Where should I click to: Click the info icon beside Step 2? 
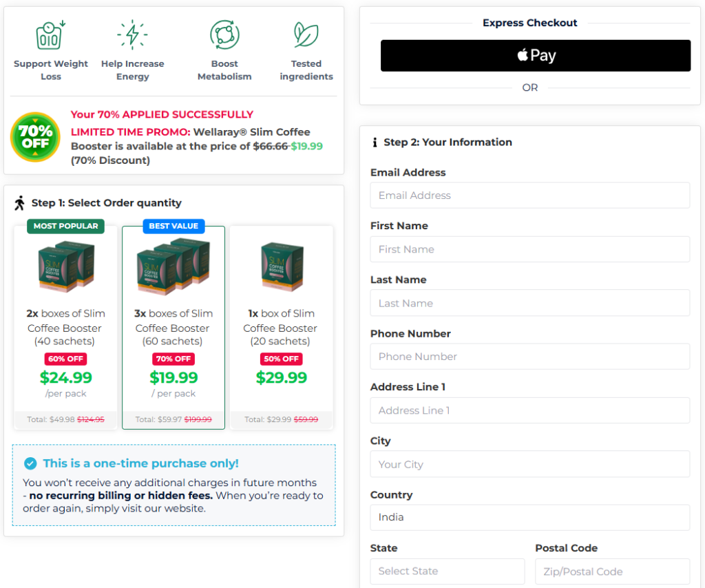pyautogui.click(x=375, y=143)
